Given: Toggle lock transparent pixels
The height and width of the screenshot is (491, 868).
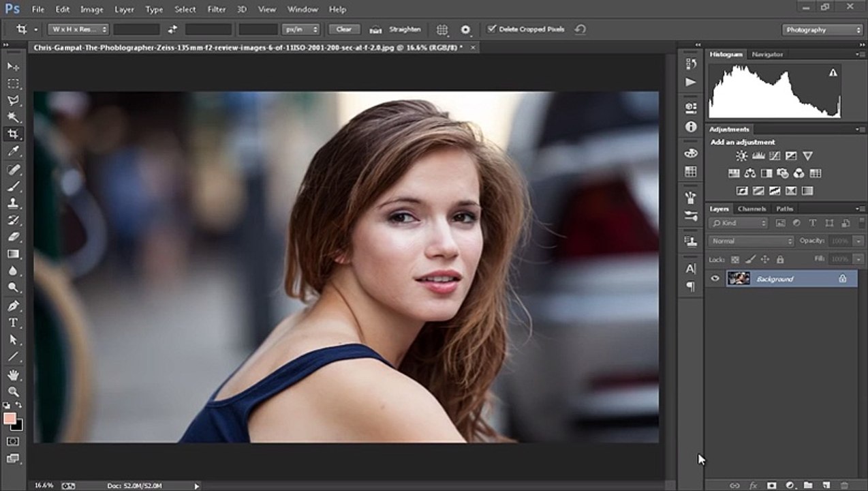Looking at the screenshot, I should (734, 259).
